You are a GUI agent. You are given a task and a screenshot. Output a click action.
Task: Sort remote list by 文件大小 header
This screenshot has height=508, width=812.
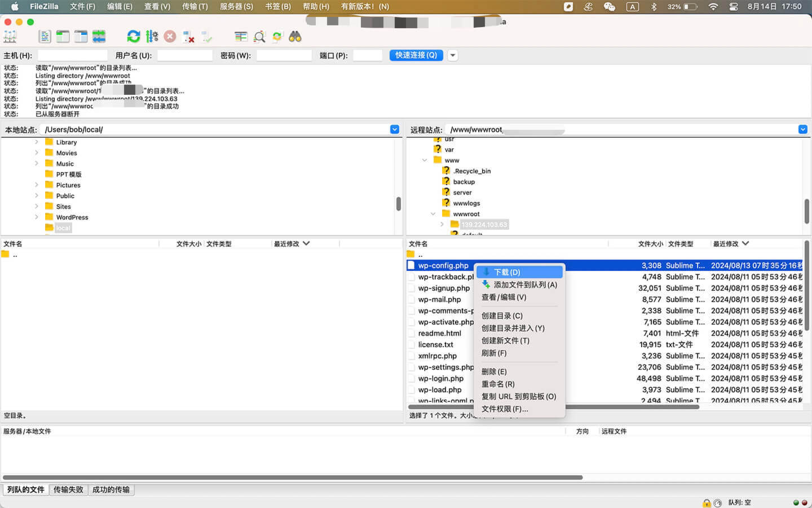637,244
